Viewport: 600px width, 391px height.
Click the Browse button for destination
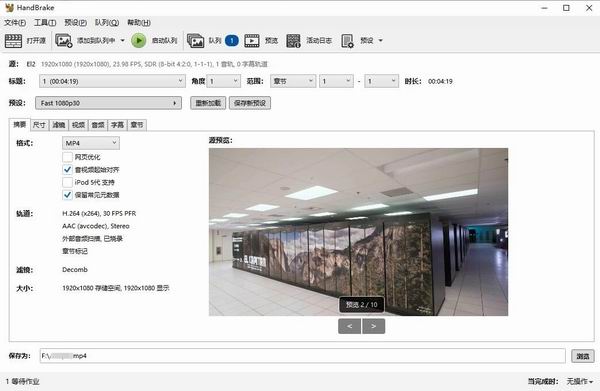click(x=583, y=356)
